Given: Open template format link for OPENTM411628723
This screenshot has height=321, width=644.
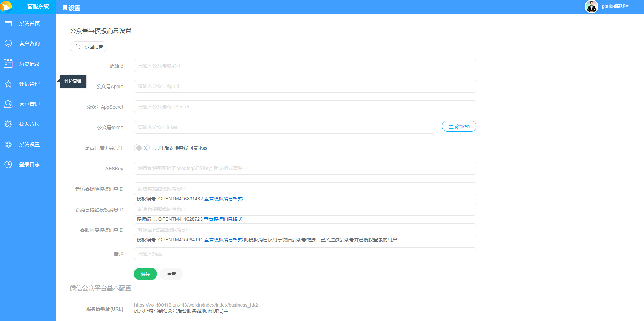Looking at the screenshot, I should 223,219.
